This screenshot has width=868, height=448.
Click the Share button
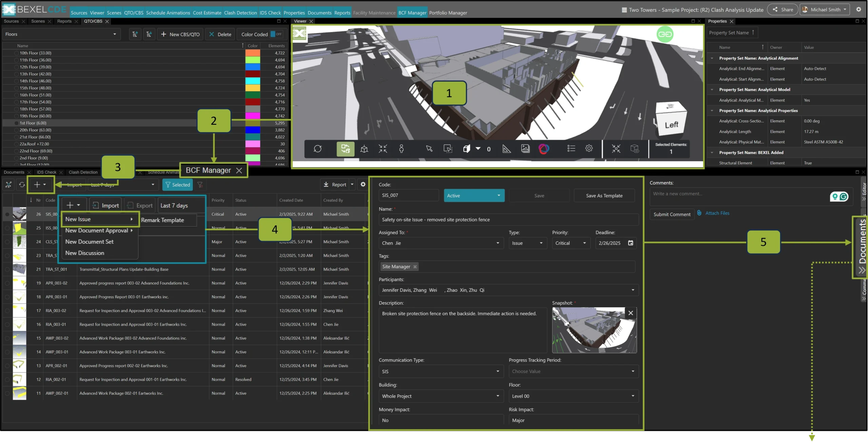783,9
